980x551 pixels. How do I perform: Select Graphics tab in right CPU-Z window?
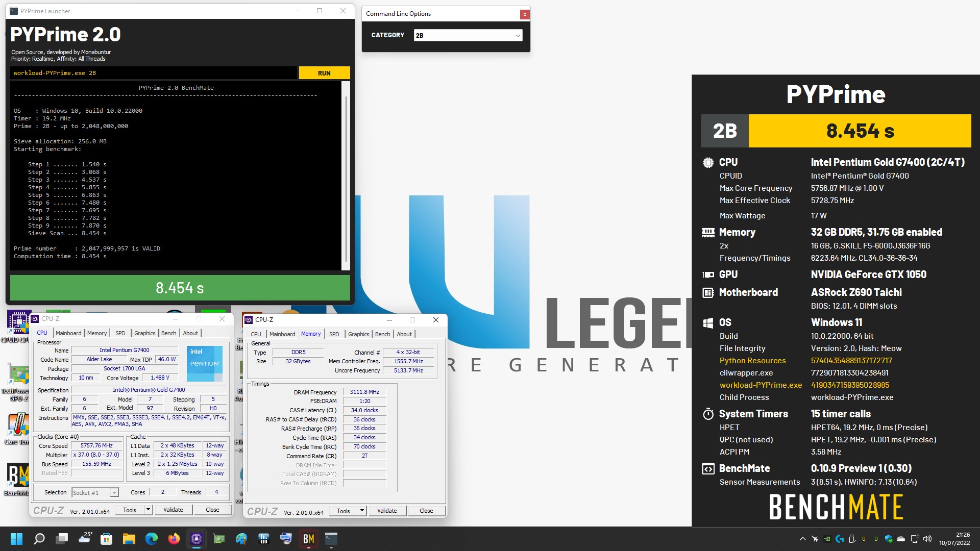click(x=359, y=334)
